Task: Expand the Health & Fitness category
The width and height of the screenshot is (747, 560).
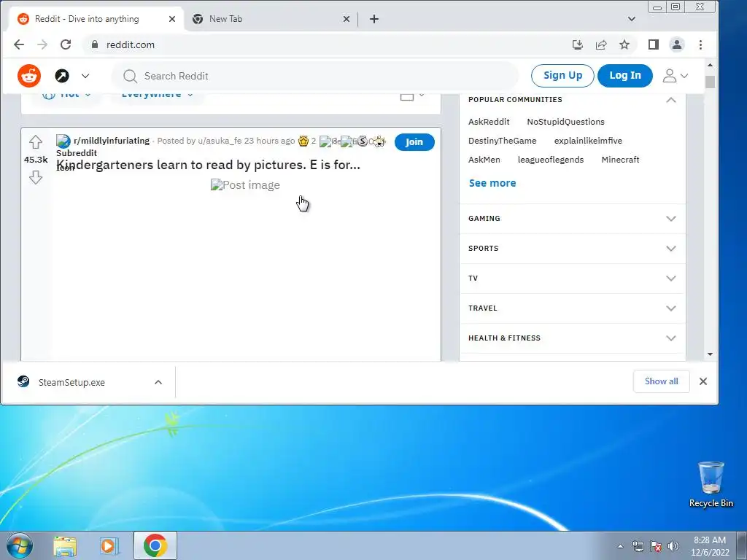Action: (572, 338)
